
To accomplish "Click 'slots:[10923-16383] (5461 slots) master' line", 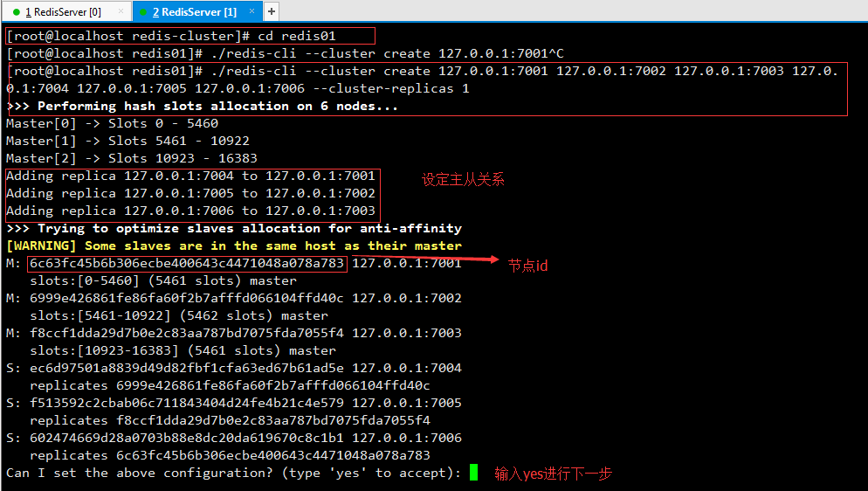I will 183,350.
